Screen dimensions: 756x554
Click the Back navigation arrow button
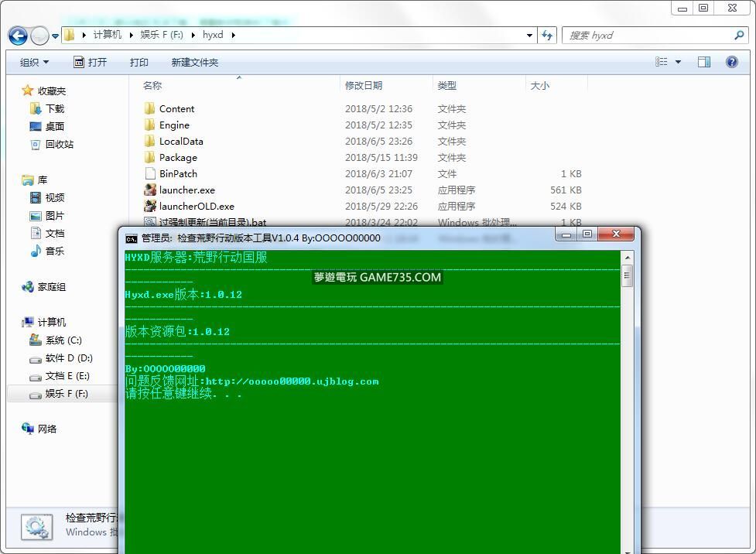coord(18,36)
